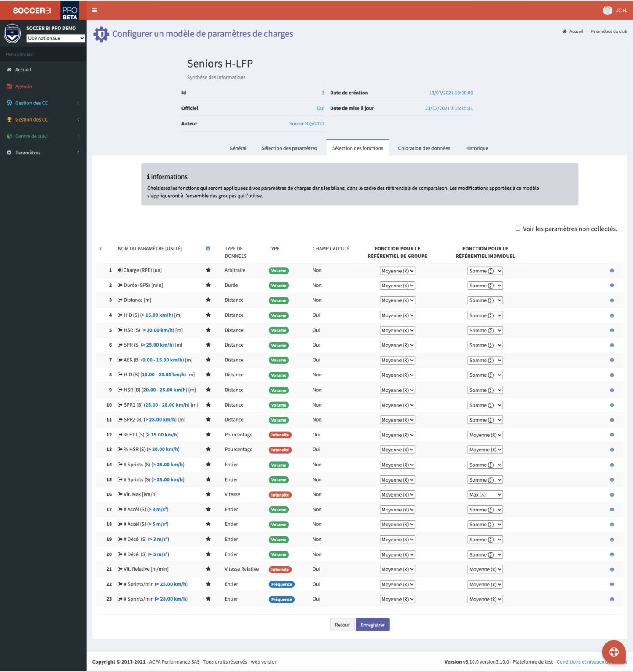
Task: Enable Voir les paramètres non collectés checkbox
Action: pyautogui.click(x=518, y=229)
